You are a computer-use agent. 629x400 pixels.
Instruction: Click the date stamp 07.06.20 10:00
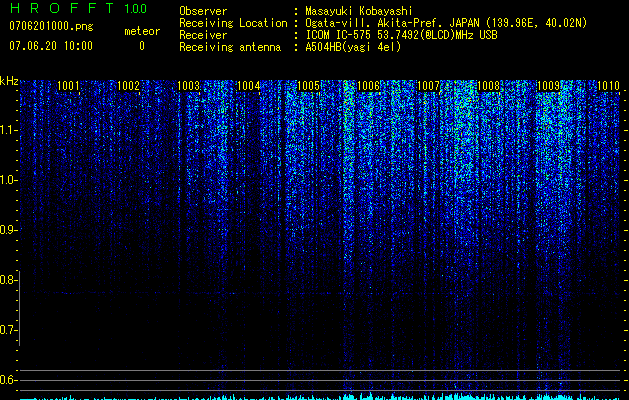(51, 46)
